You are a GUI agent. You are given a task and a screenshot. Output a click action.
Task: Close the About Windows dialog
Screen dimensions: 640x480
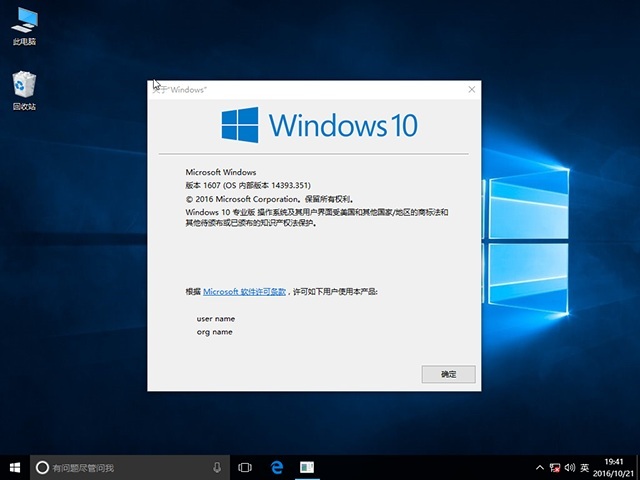(471, 89)
